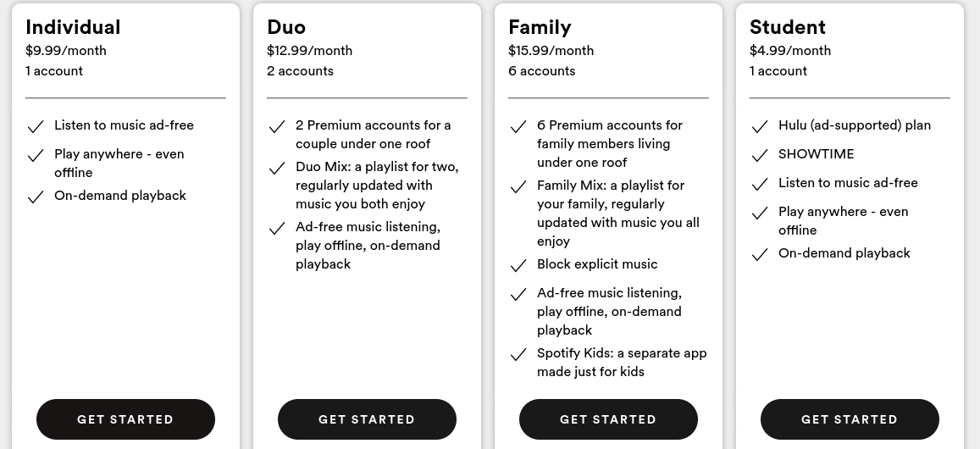The width and height of the screenshot is (980, 449).
Task: Click Get Started under Individual plan
Action: pos(125,419)
